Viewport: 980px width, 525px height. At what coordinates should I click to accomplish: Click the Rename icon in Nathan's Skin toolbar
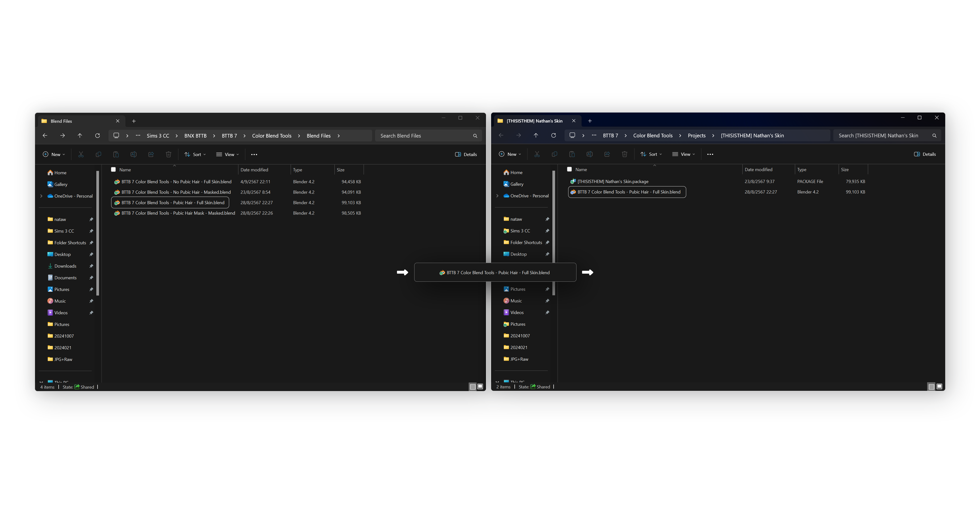[x=589, y=154]
